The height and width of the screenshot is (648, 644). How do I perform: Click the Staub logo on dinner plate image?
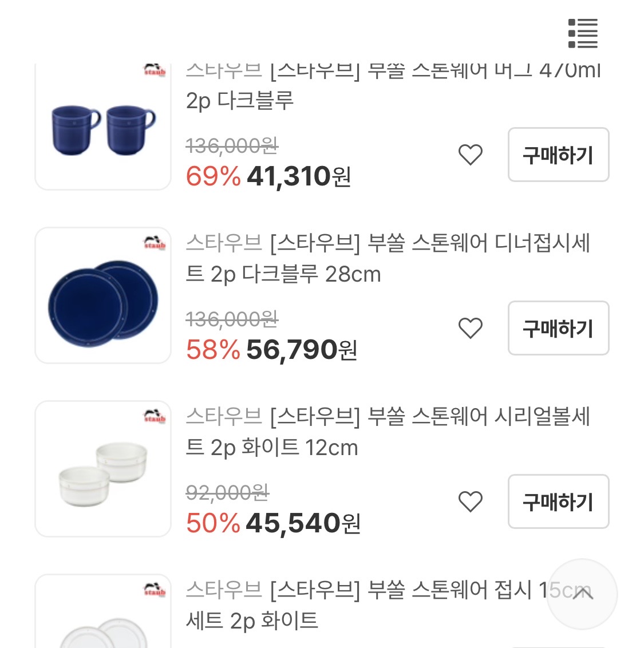click(x=155, y=243)
